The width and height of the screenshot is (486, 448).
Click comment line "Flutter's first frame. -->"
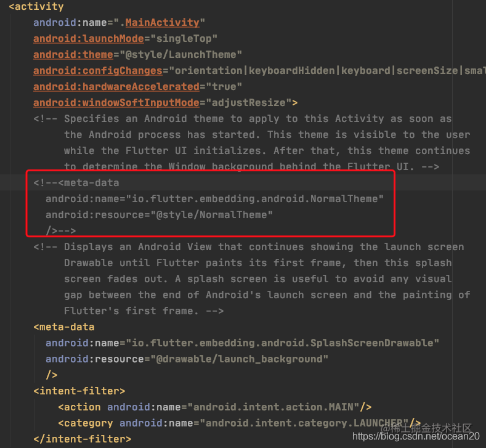(144, 311)
